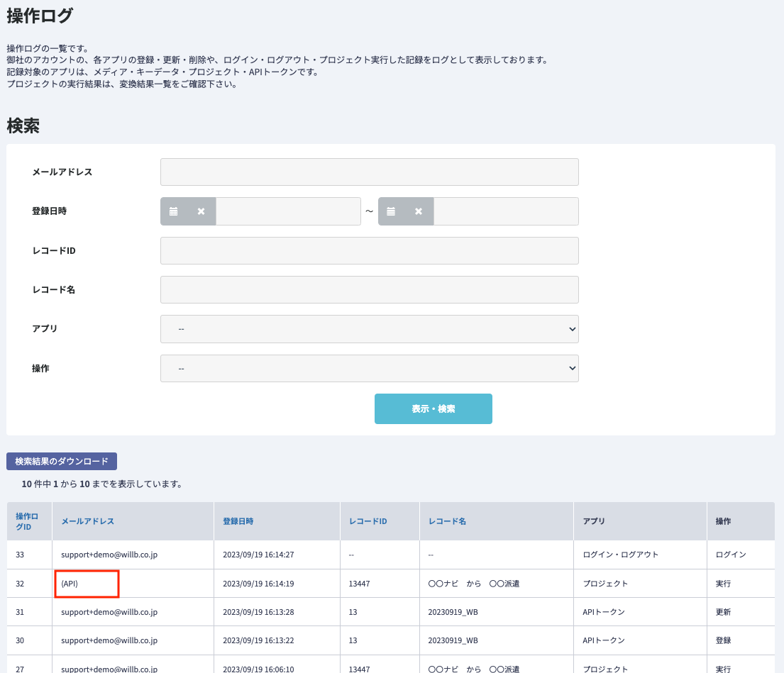Click the 表示・検索 button

point(433,408)
